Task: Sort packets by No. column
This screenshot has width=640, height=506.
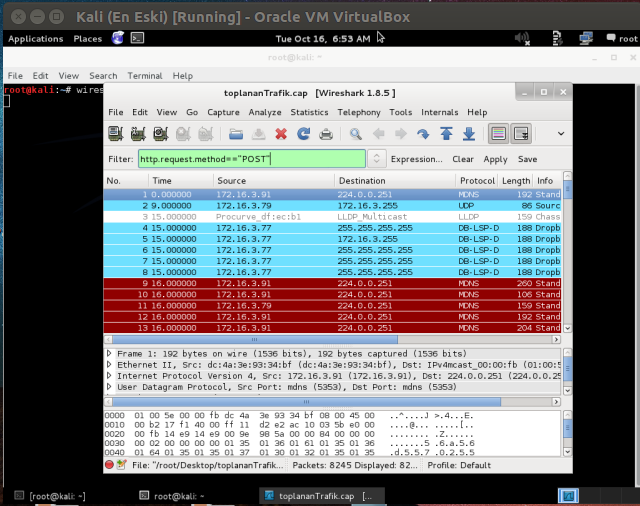Action: [x=126, y=181]
